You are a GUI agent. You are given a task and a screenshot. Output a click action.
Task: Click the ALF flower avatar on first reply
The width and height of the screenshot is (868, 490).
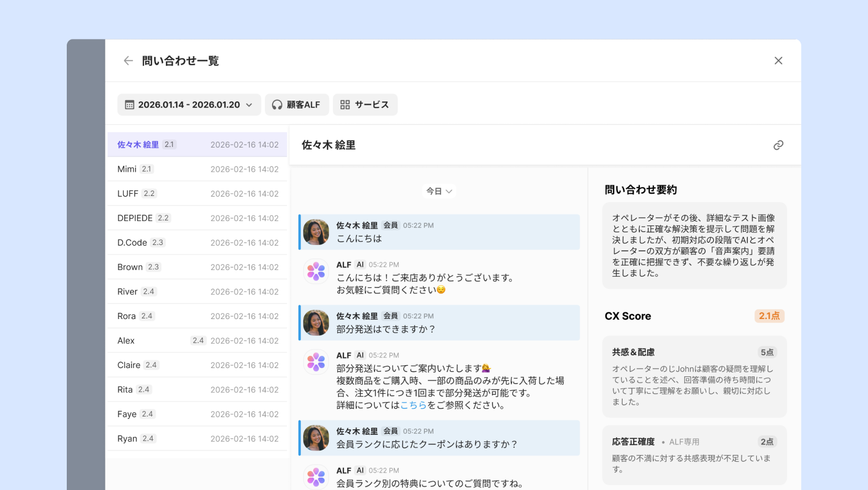316,271
